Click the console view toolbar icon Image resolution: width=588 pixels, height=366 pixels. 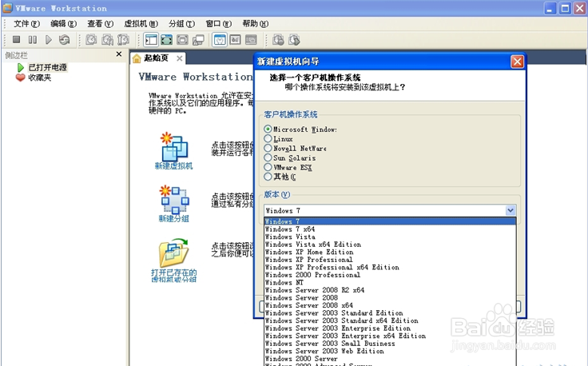point(251,40)
